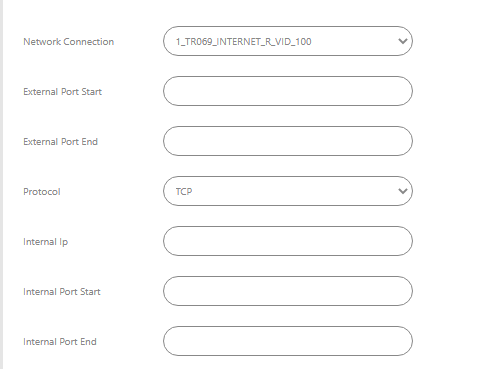Click the Network Connection label
477x369 pixels.
(x=69, y=42)
